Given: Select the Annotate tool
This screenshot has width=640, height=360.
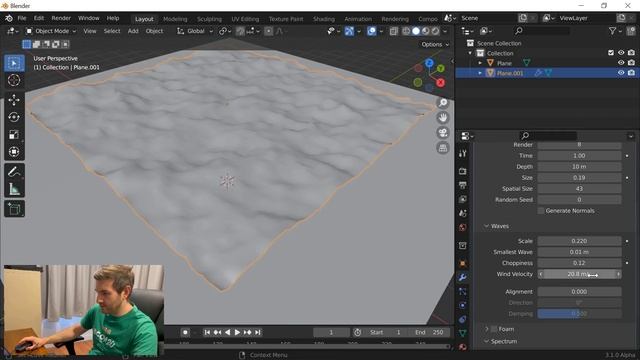Looking at the screenshot, I should coord(14,172).
